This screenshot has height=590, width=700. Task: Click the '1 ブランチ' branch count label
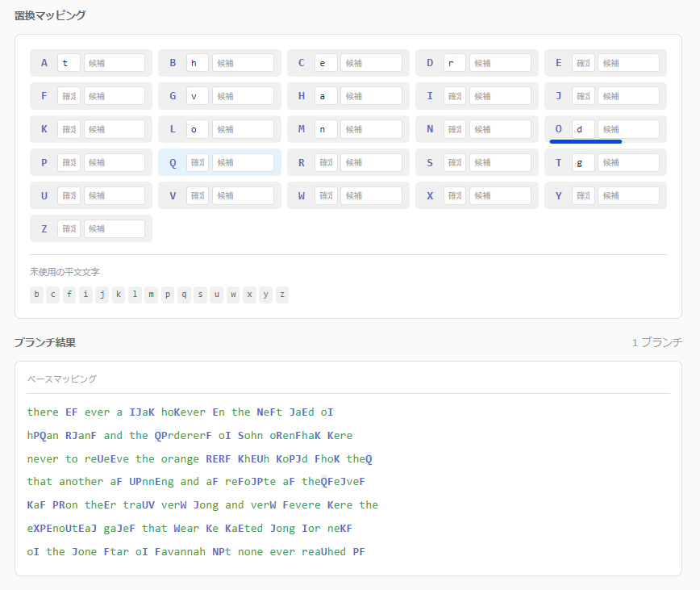[656, 342]
